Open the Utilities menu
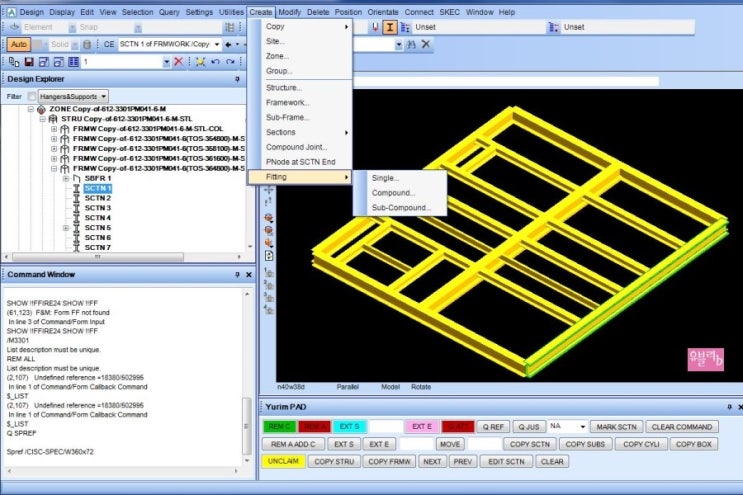The height and width of the screenshot is (495, 743). [231, 12]
